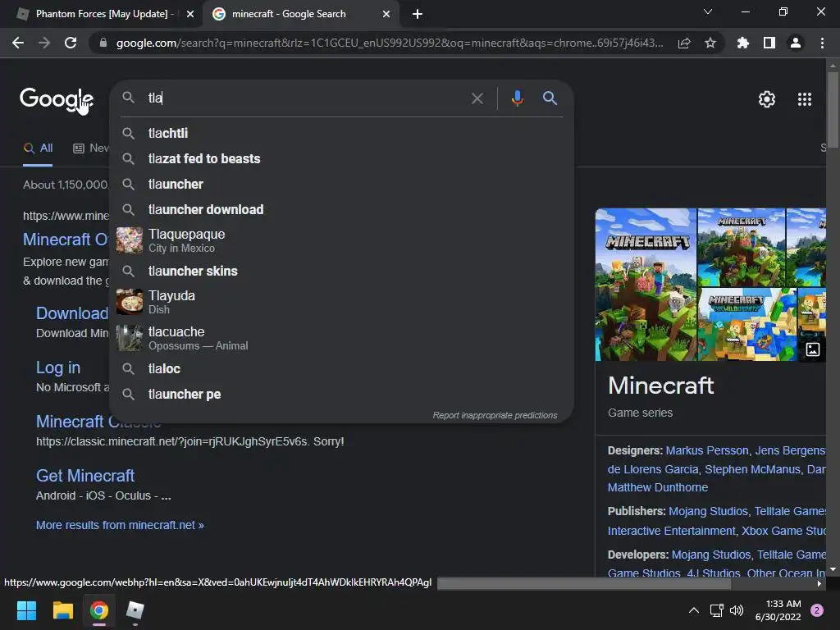Show hidden system tray icons
840x630 pixels.
pos(693,610)
